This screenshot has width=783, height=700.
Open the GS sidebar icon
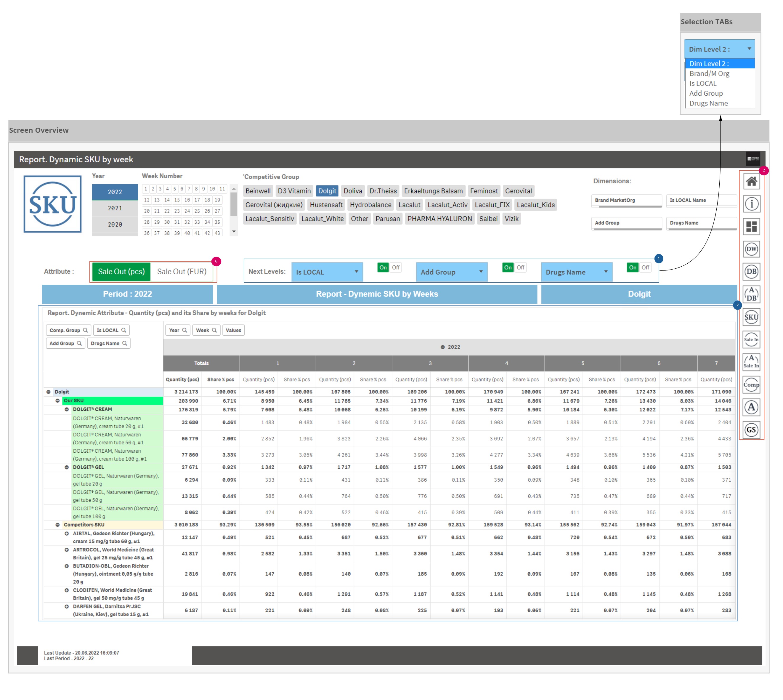751,430
